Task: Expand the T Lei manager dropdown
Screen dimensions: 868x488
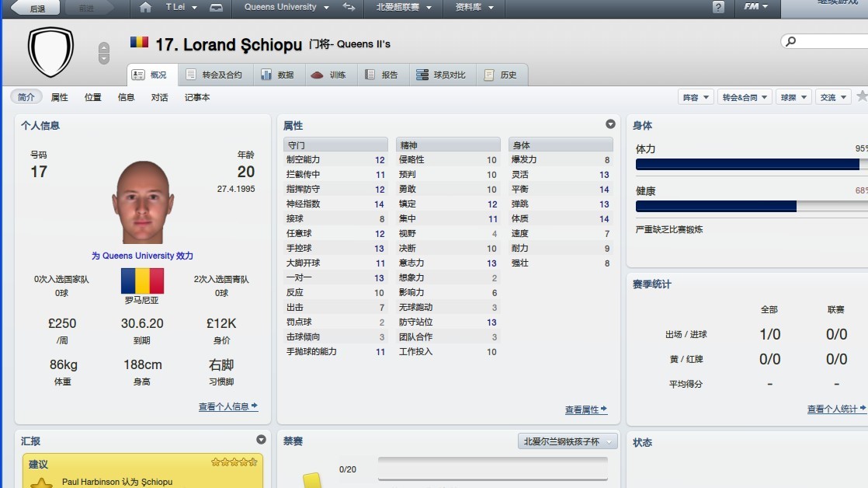Action: 181,7
